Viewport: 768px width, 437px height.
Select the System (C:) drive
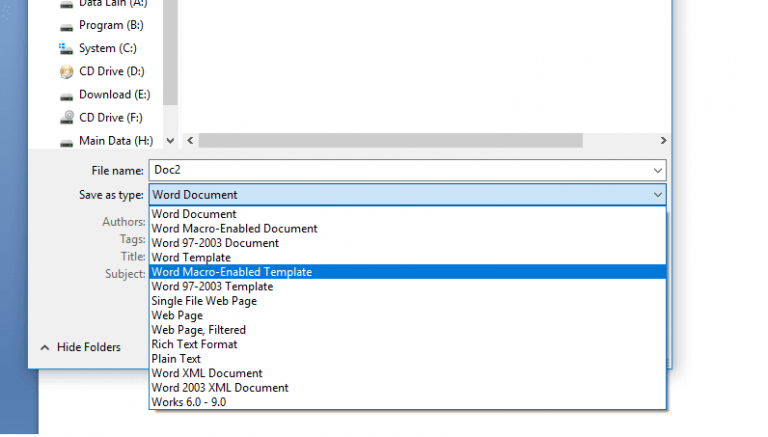pyautogui.click(x=108, y=49)
